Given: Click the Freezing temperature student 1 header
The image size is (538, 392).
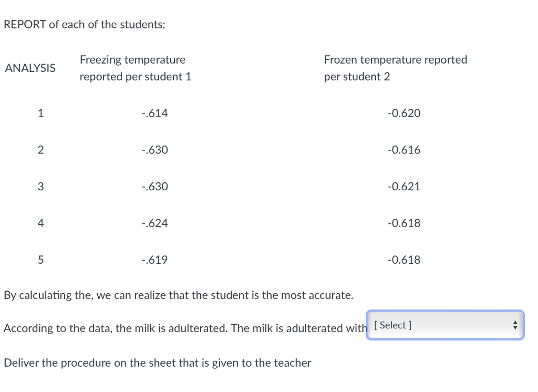Looking at the screenshot, I should click(136, 68).
